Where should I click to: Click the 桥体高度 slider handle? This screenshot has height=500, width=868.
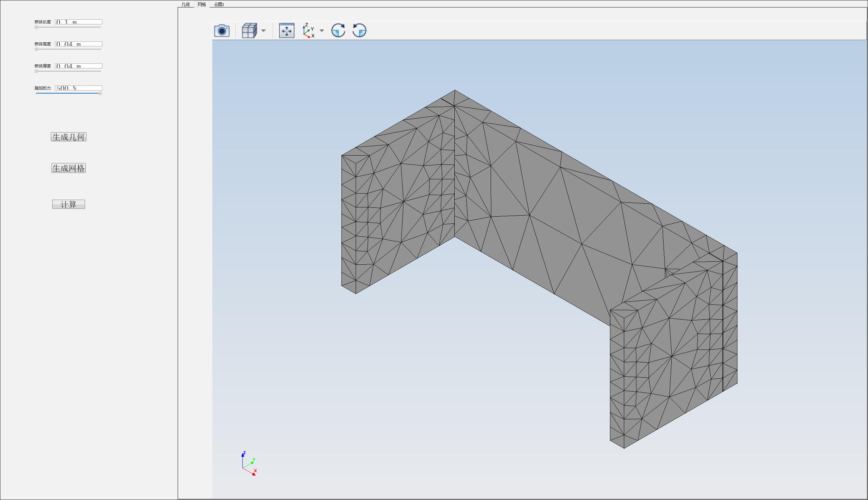pyautogui.click(x=36, y=49)
